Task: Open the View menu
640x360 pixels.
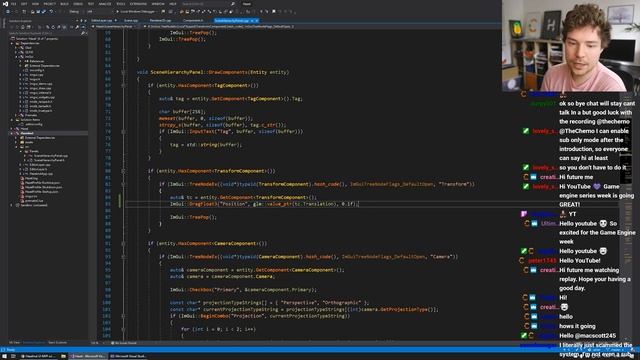Action: (36, 4)
